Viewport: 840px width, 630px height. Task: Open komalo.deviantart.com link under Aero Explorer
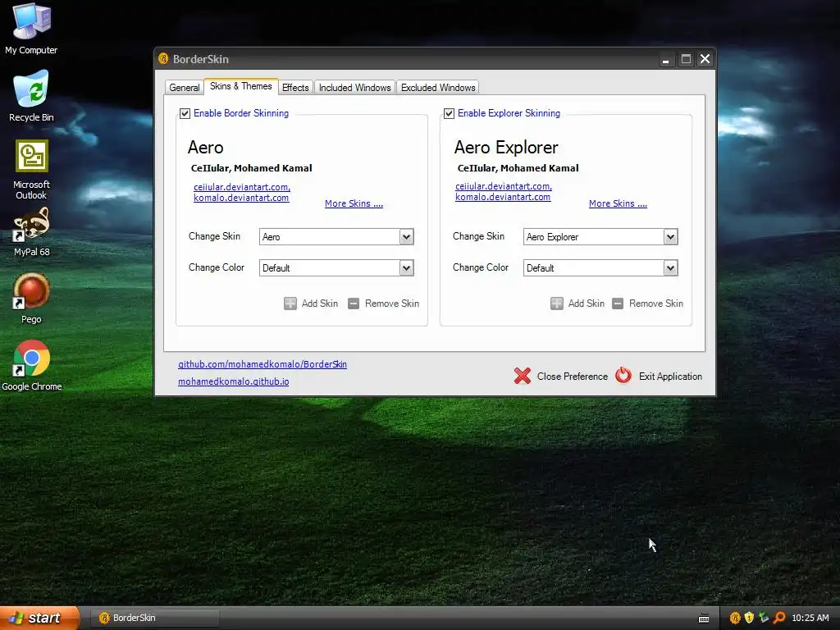click(503, 197)
